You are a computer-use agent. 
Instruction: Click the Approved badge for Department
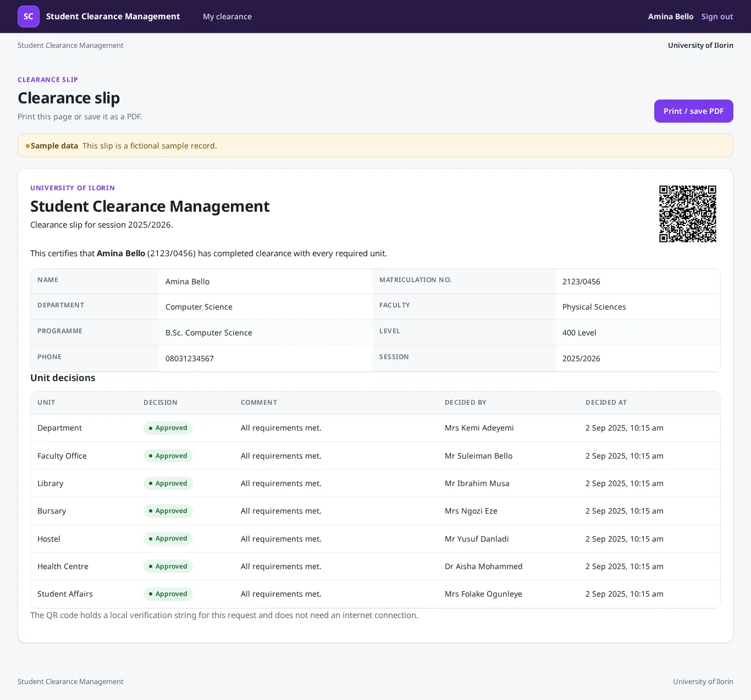tap(168, 428)
